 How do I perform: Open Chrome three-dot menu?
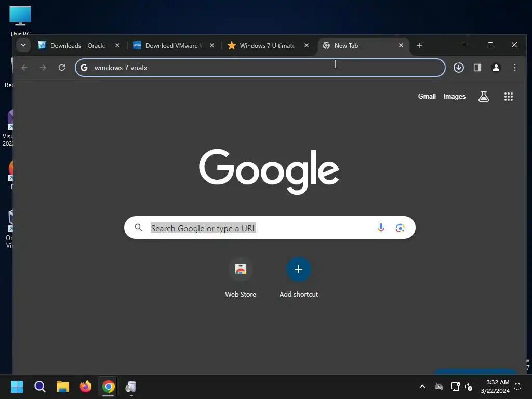515,68
